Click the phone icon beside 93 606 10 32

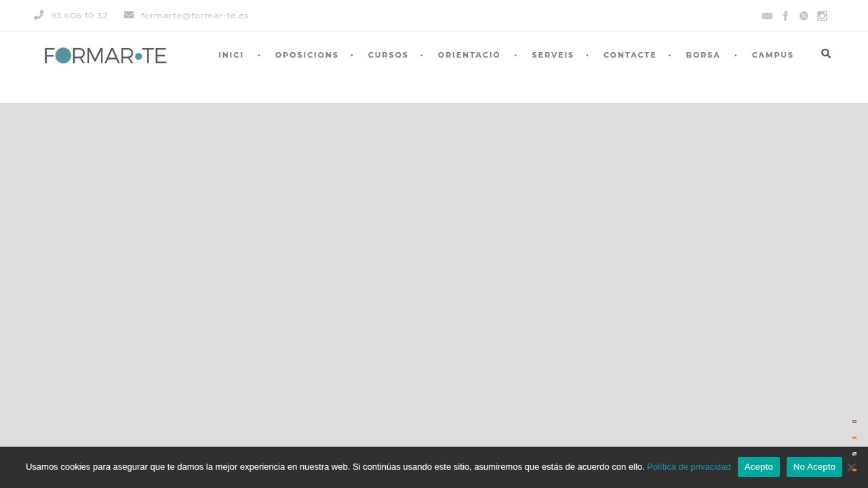click(39, 15)
